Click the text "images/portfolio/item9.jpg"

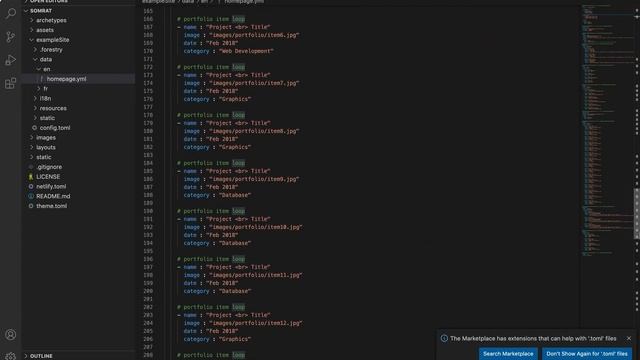(254, 179)
